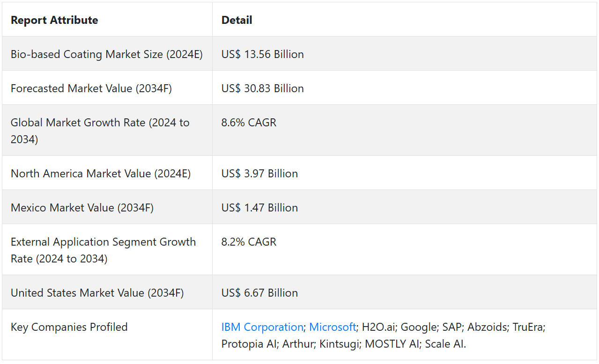The image size is (599, 364).
Task: Click the Mexico Market Value (2034F) cell
Action: (x=82, y=208)
